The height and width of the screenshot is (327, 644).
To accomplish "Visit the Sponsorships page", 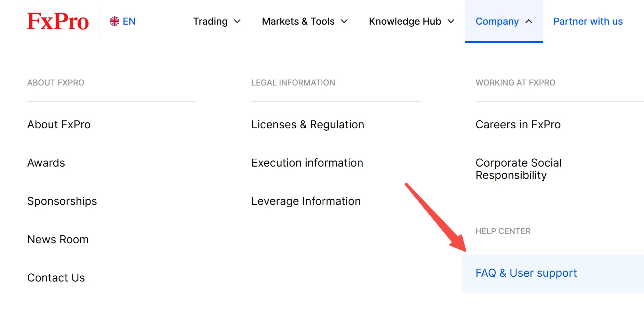I will pyautogui.click(x=62, y=201).
